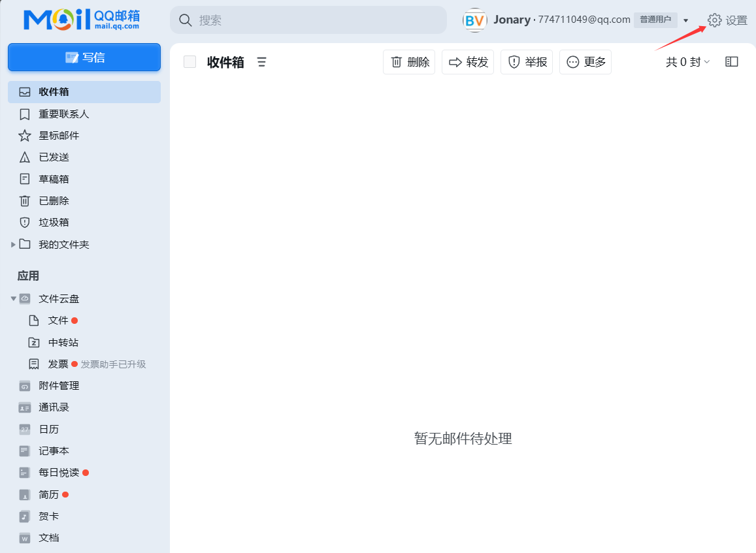756x553 pixels.
Task: Click the trash icon next to 已删除
Action: [x=25, y=201]
